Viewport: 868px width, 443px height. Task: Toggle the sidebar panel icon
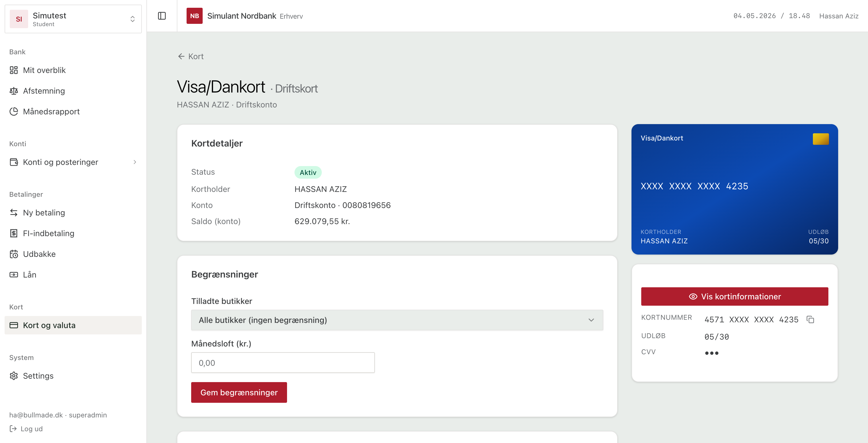point(162,16)
